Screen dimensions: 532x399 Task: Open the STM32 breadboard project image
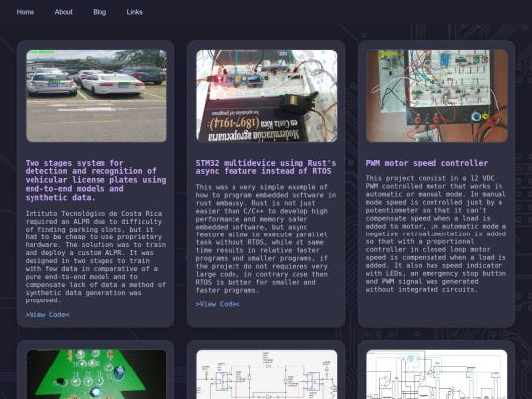click(x=267, y=96)
